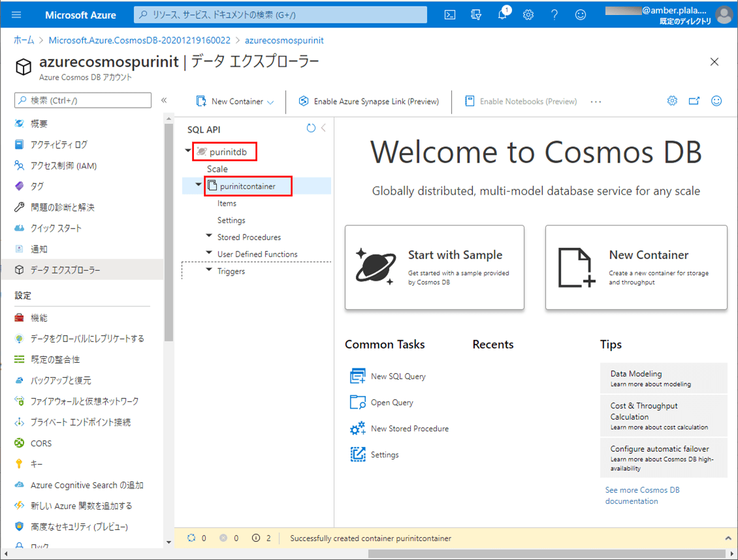Open Data Explorer in full screen icon
738x560 pixels.
[694, 101]
